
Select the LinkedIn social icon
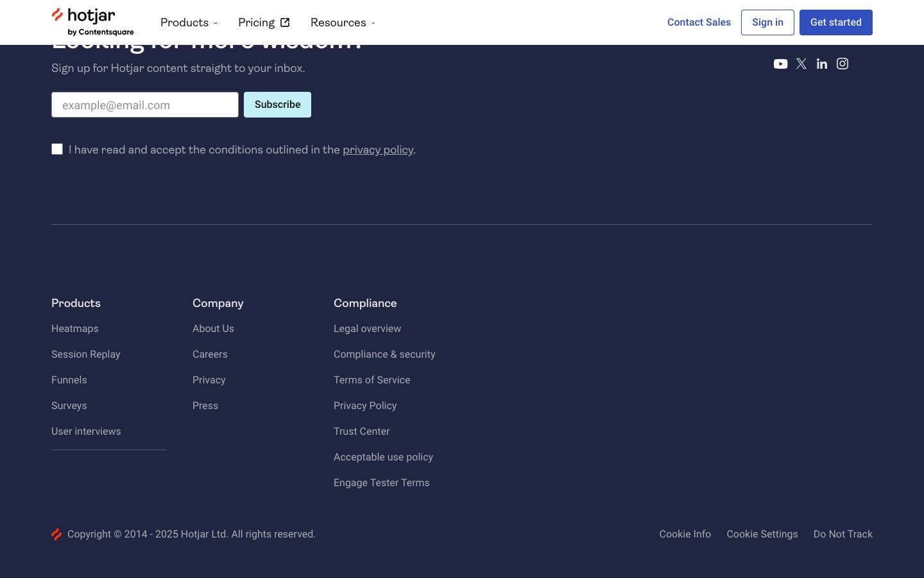pyautogui.click(x=822, y=64)
